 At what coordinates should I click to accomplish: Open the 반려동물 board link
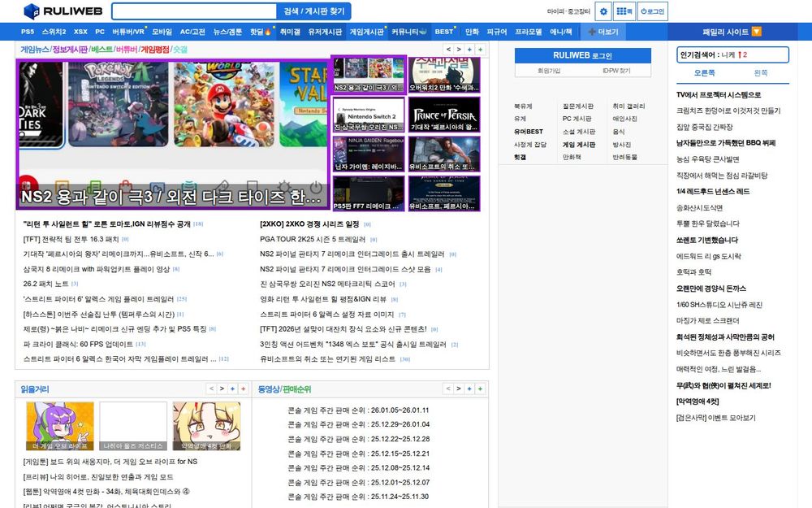coord(625,157)
